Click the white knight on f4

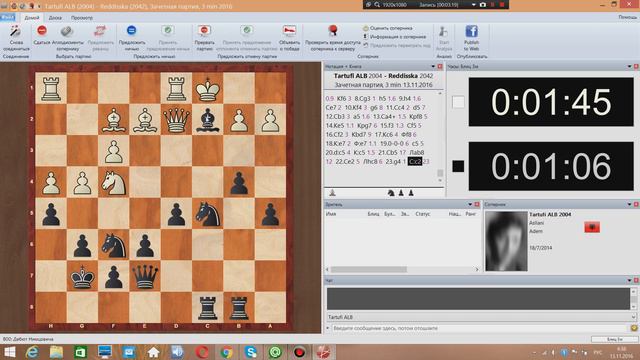113,183
